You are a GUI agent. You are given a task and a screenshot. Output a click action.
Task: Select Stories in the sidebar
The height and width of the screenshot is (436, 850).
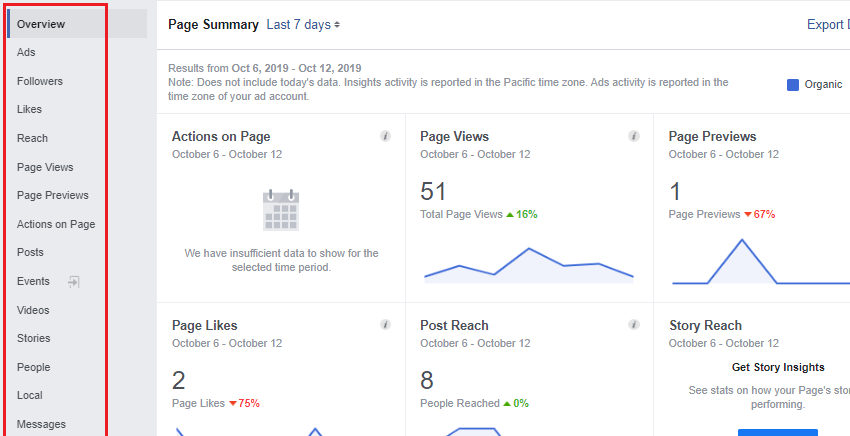(34, 338)
